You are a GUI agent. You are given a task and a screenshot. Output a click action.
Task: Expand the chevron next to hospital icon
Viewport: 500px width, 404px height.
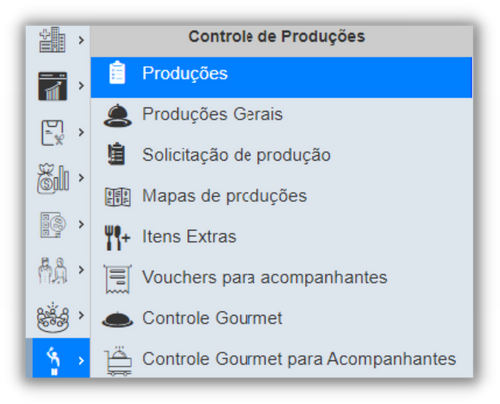(81, 40)
